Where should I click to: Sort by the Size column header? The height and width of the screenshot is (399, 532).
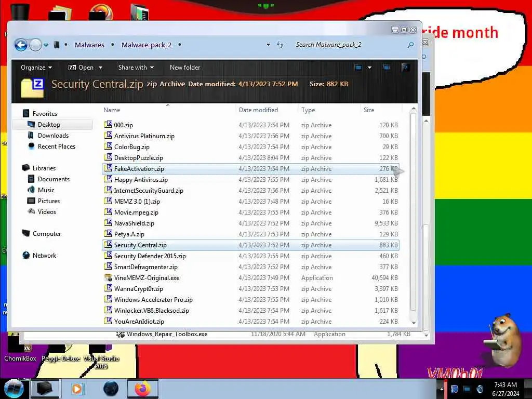click(x=369, y=110)
